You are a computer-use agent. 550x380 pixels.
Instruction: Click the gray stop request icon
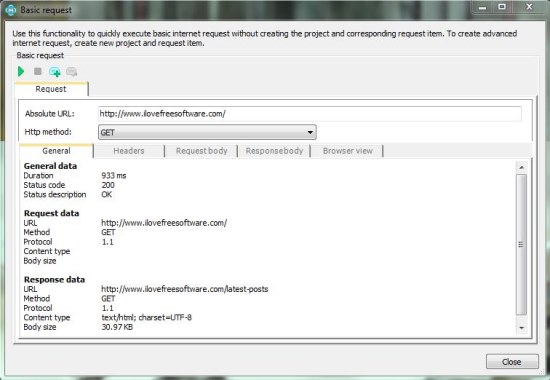click(x=38, y=72)
